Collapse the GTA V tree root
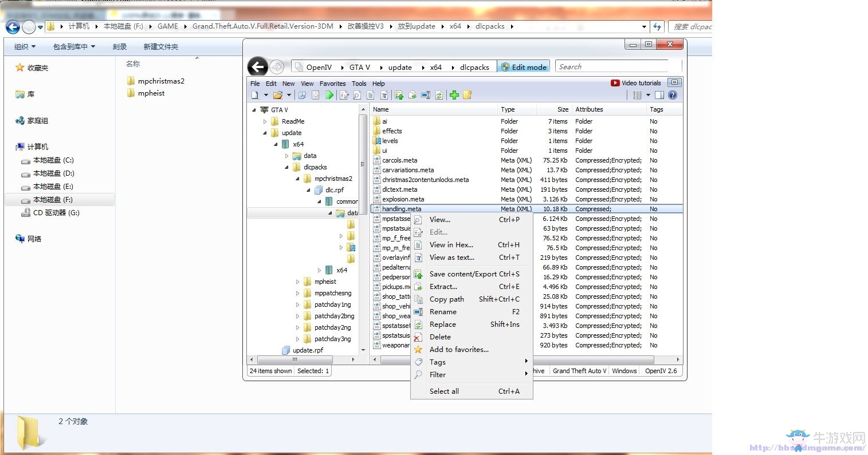This screenshot has height=455, width=868. click(254, 110)
